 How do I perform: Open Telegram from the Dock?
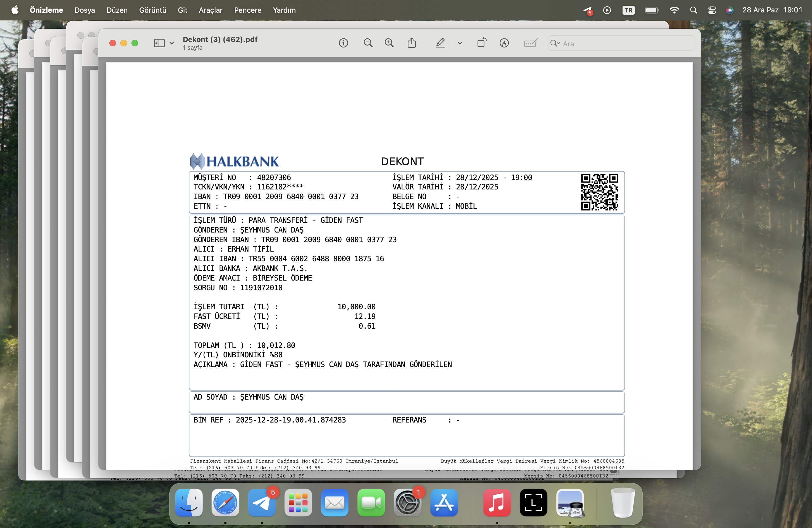pos(262,502)
